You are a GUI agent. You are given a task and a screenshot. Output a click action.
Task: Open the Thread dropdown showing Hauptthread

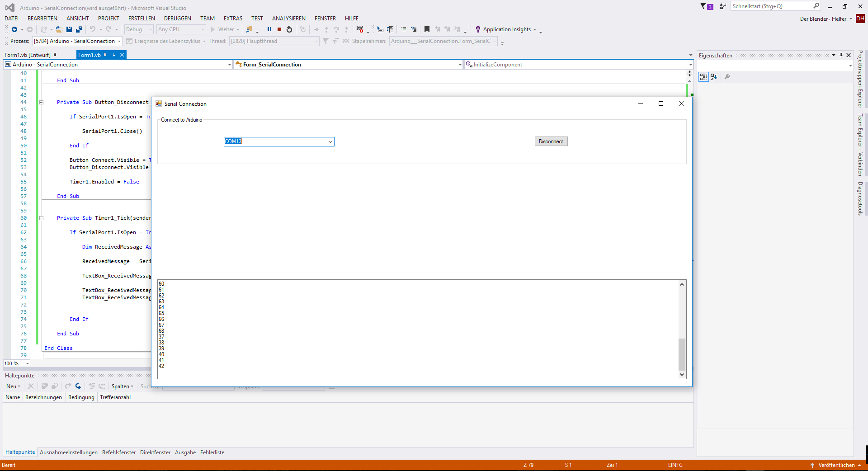316,41
